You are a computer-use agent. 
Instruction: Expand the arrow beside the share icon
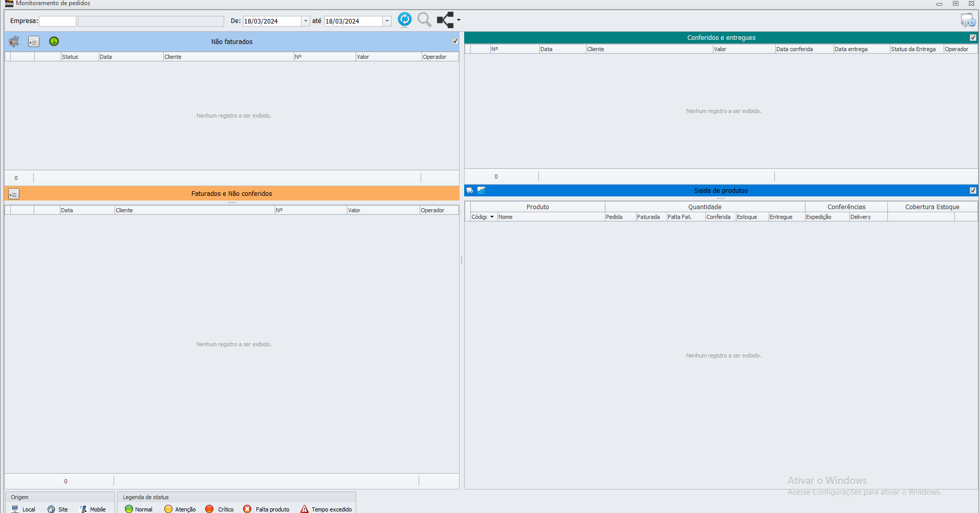coord(459,20)
